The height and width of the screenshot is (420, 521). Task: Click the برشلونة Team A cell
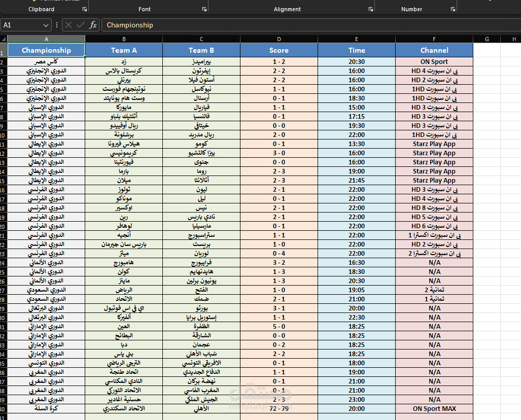coord(124,135)
